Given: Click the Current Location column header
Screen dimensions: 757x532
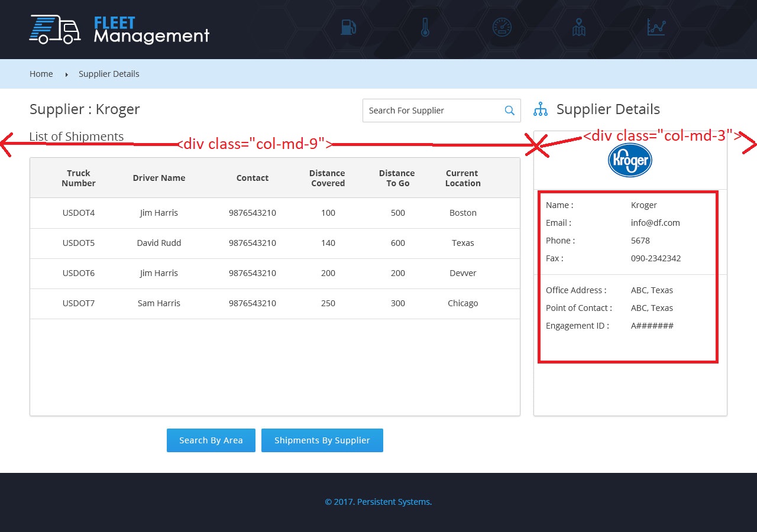Looking at the screenshot, I should point(462,178).
